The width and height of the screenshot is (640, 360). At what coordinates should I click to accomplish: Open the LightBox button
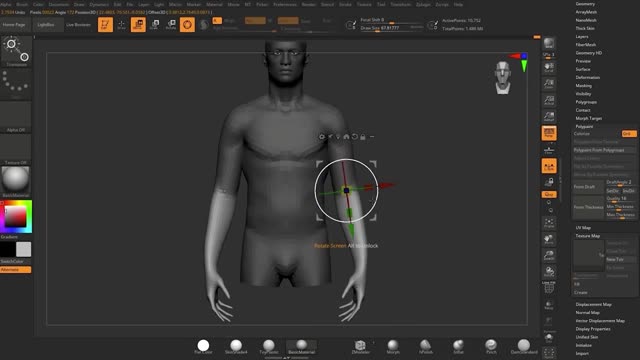(47, 25)
